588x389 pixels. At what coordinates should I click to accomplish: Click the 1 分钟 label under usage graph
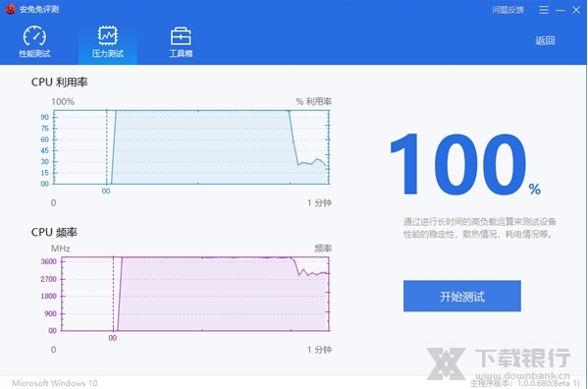pyautogui.click(x=319, y=203)
